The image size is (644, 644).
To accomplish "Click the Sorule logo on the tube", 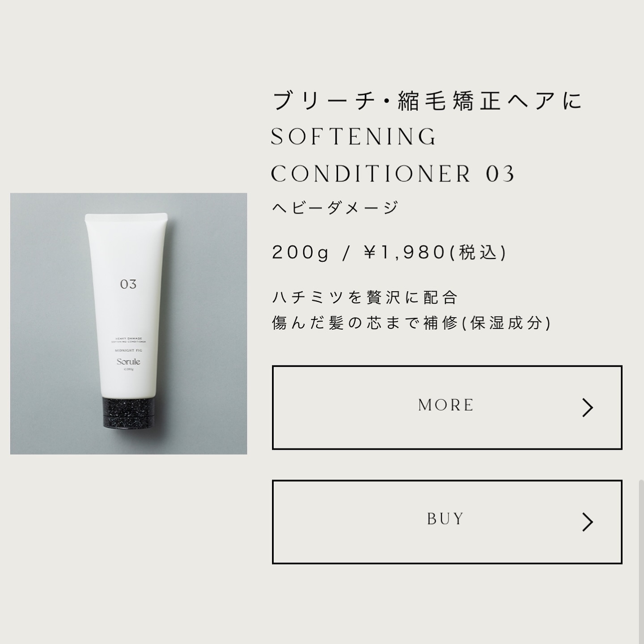I will click(x=128, y=361).
